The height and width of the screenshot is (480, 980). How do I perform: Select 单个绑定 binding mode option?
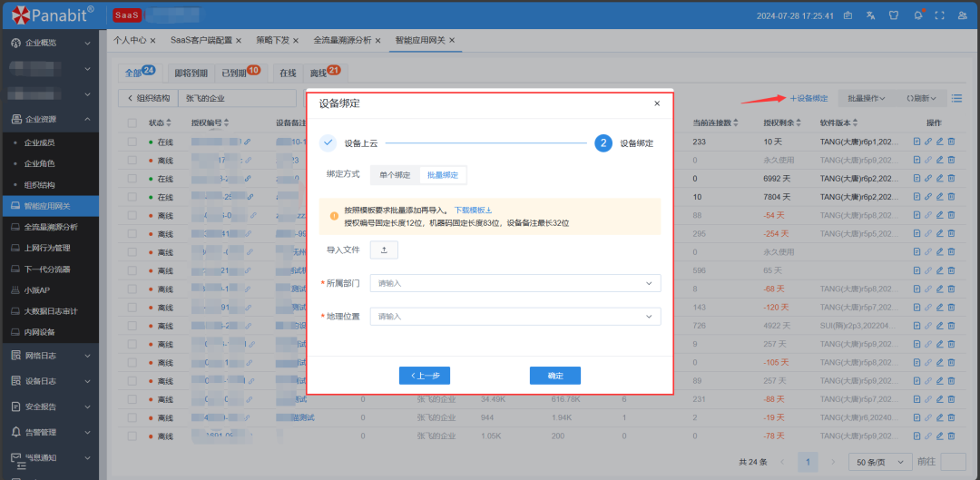[x=395, y=175]
